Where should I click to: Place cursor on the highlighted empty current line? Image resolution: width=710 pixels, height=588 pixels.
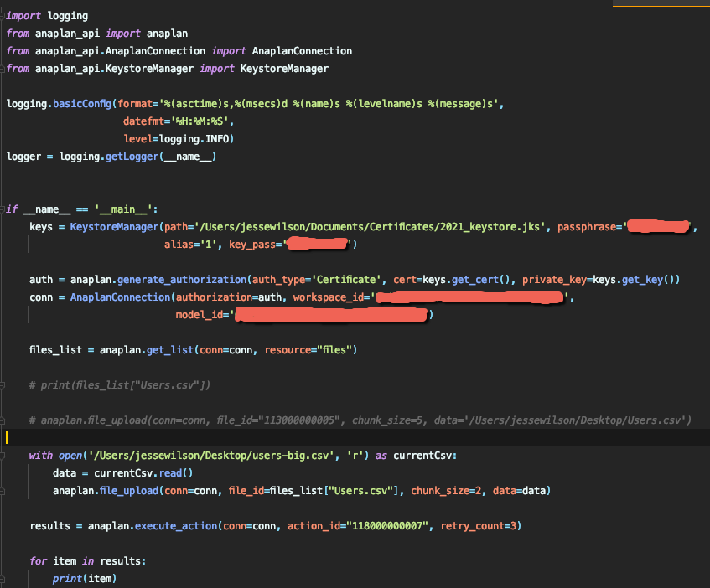pos(355,438)
